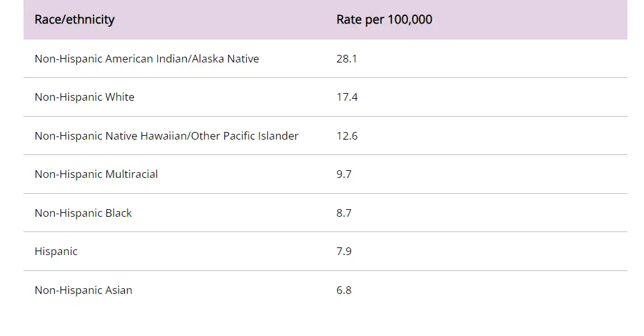Select the Non-Hispanic Black label
Screen dimensions: 644x336
click(83, 213)
